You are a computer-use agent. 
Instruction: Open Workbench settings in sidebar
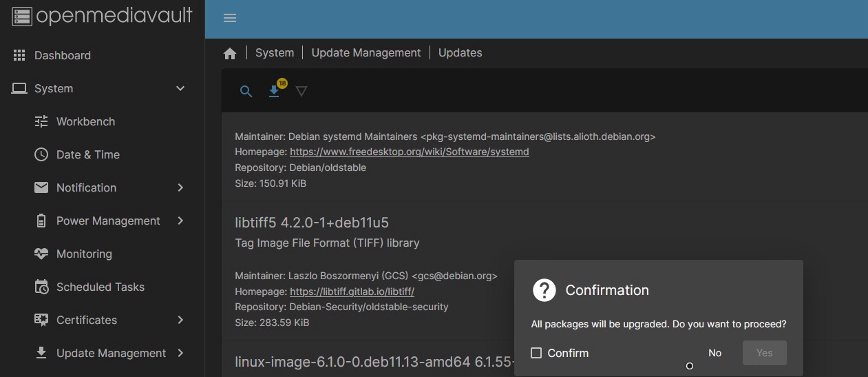click(85, 121)
